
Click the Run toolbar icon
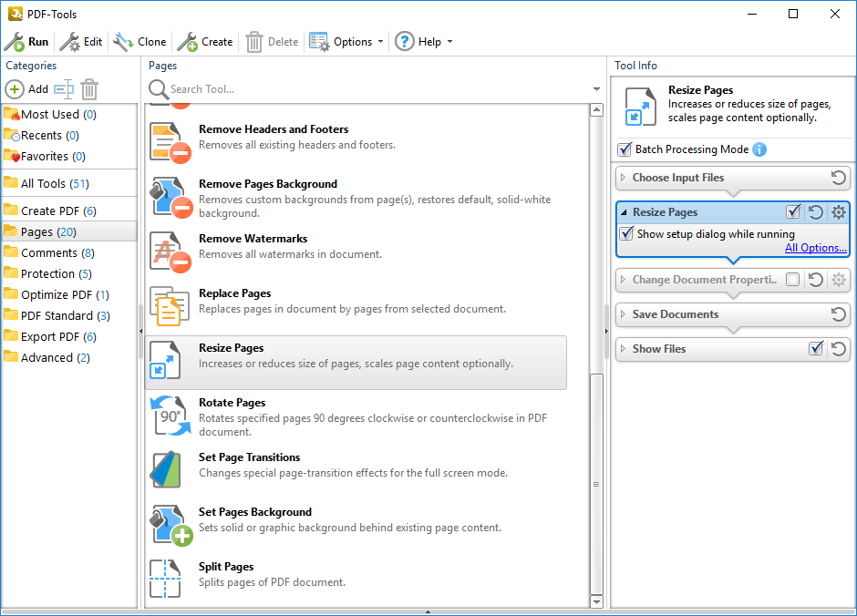pos(15,42)
